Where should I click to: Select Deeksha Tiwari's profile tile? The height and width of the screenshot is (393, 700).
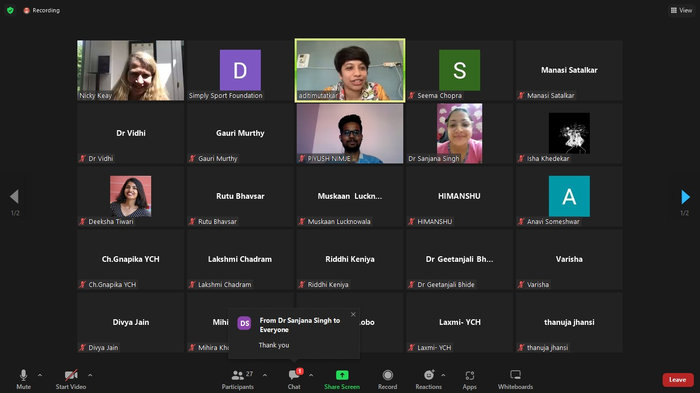pyautogui.click(x=130, y=196)
